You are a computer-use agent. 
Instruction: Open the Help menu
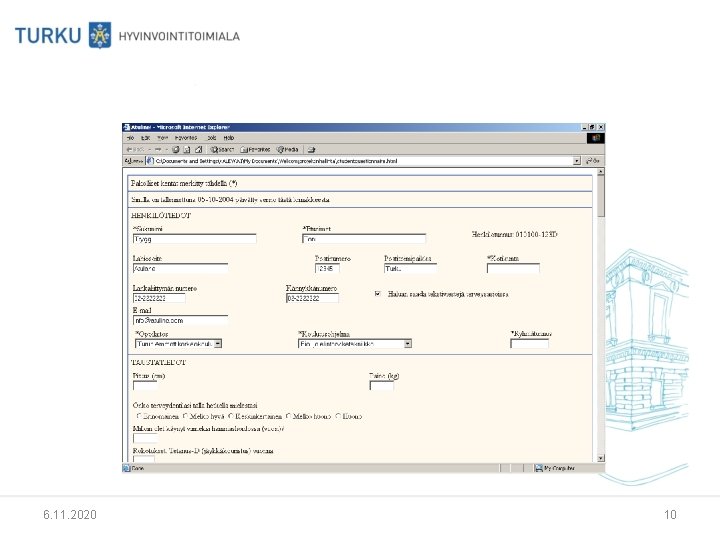coord(229,138)
